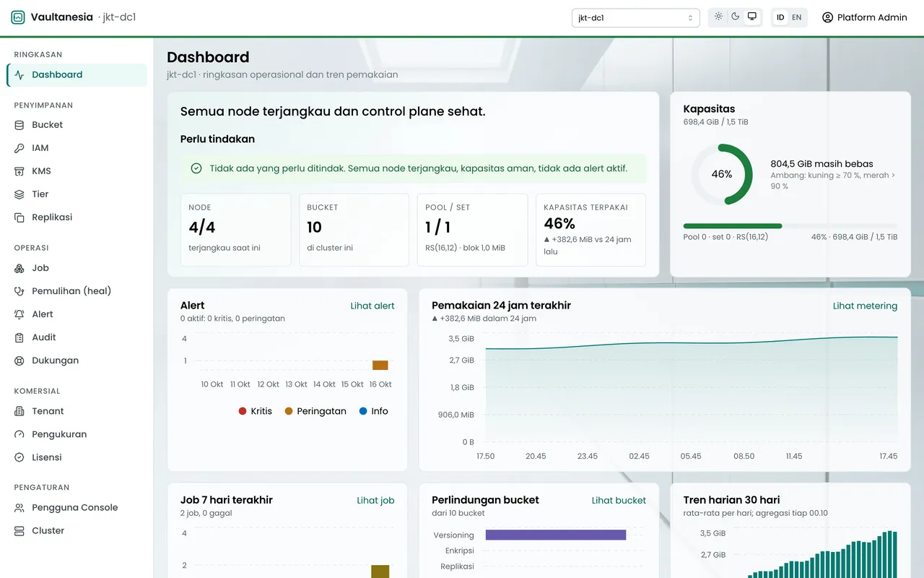Switch to light theme sun toggle
Viewport: 924px width, 578px height.
coord(718,17)
